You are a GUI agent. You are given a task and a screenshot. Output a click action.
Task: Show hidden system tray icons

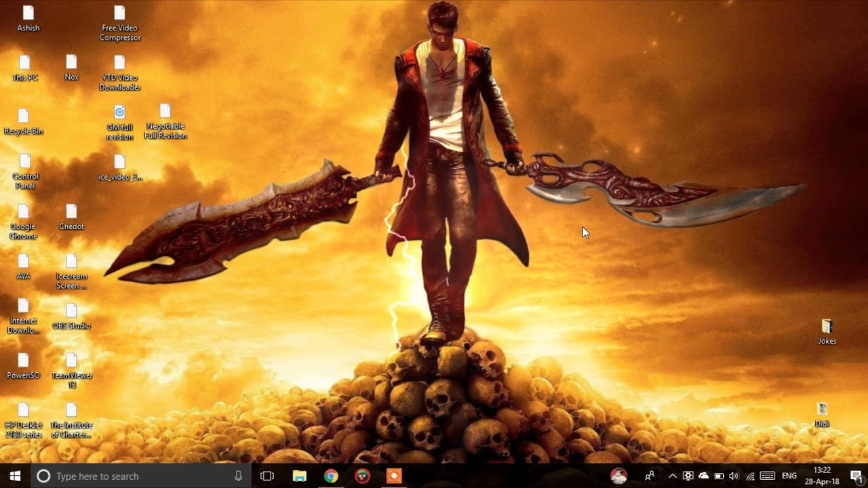coord(673,476)
